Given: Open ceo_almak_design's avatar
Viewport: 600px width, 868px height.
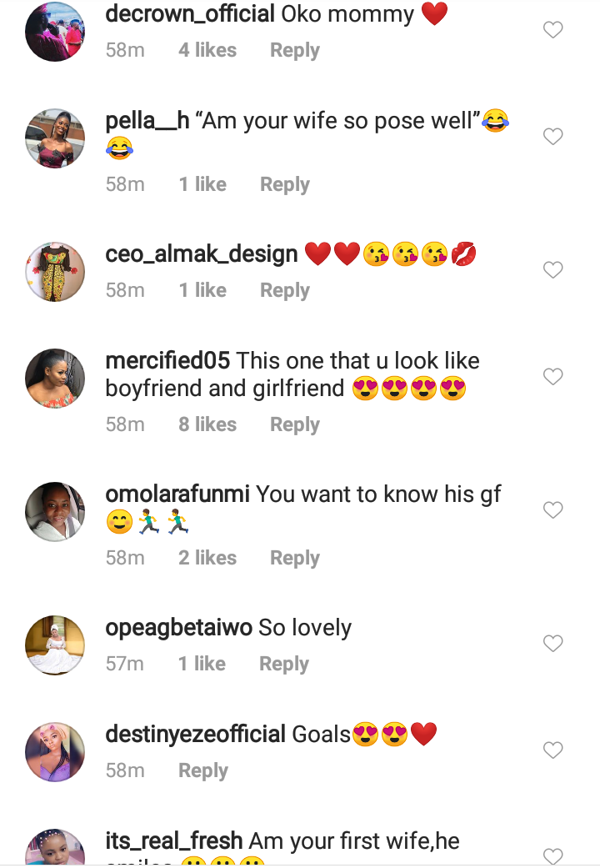Looking at the screenshot, I should 55,272.
